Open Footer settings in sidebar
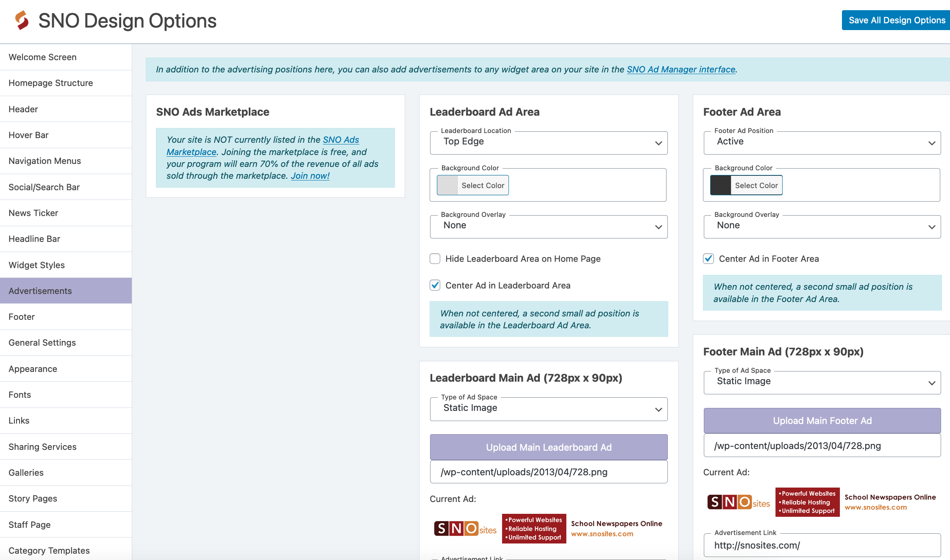The height and width of the screenshot is (560, 950). 66,317
